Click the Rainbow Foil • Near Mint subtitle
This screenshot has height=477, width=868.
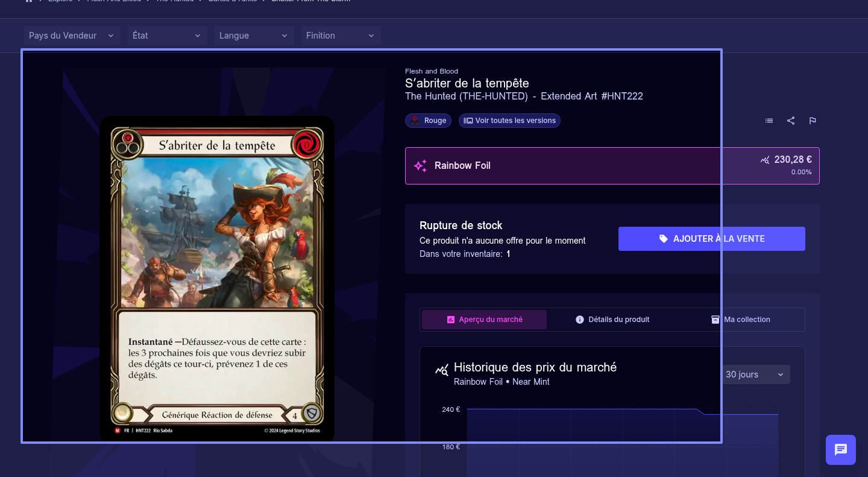502,382
